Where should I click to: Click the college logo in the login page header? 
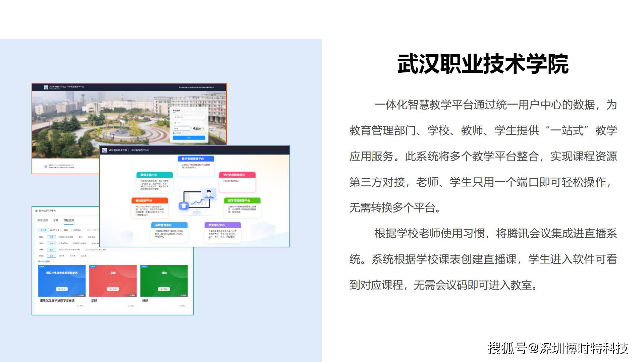(x=46, y=87)
